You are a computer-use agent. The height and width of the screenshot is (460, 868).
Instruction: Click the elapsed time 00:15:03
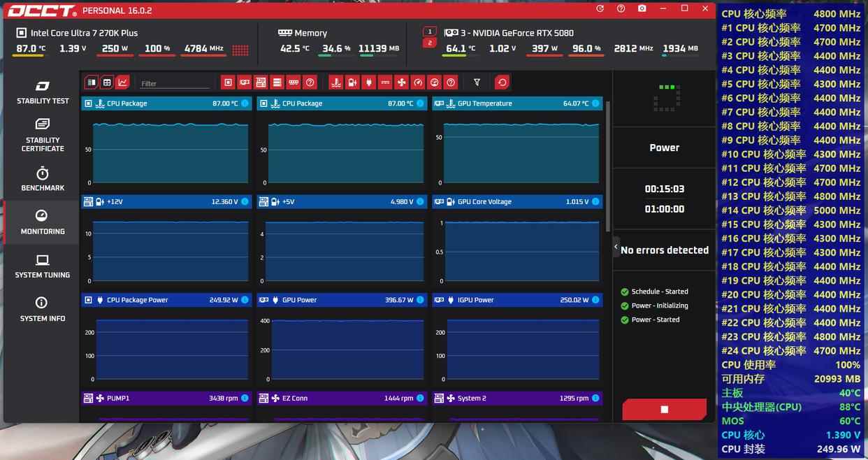coord(665,189)
